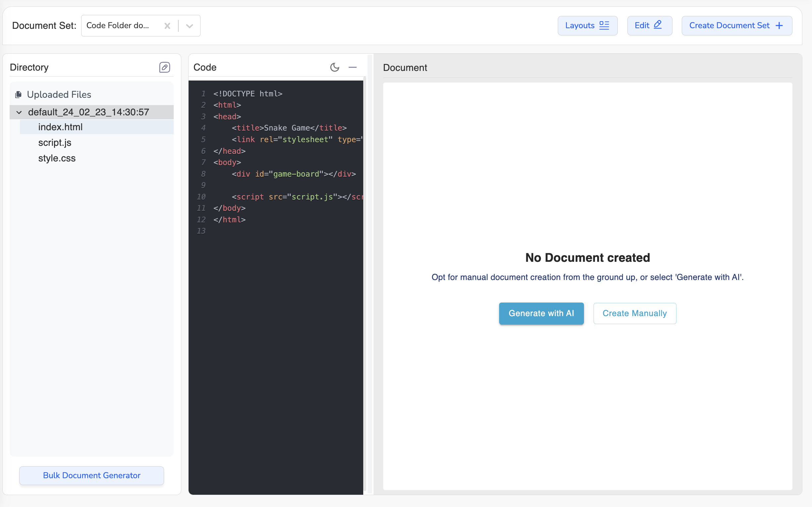Click the Code panel header title
Screen dimensions: 812x507
tap(205, 67)
